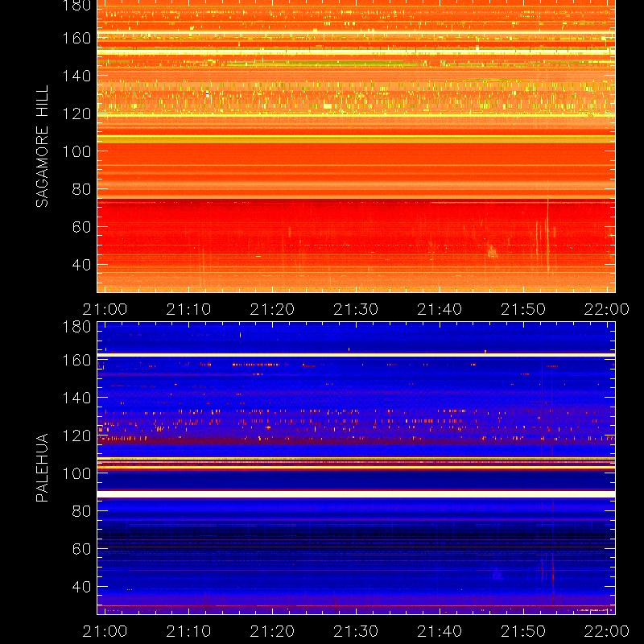Choose 21:50 on the Palehua time axis
644x644 pixels.
[x=523, y=631]
